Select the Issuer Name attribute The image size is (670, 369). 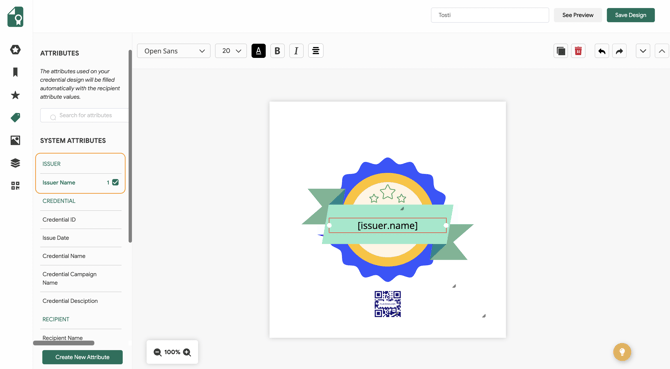point(59,182)
